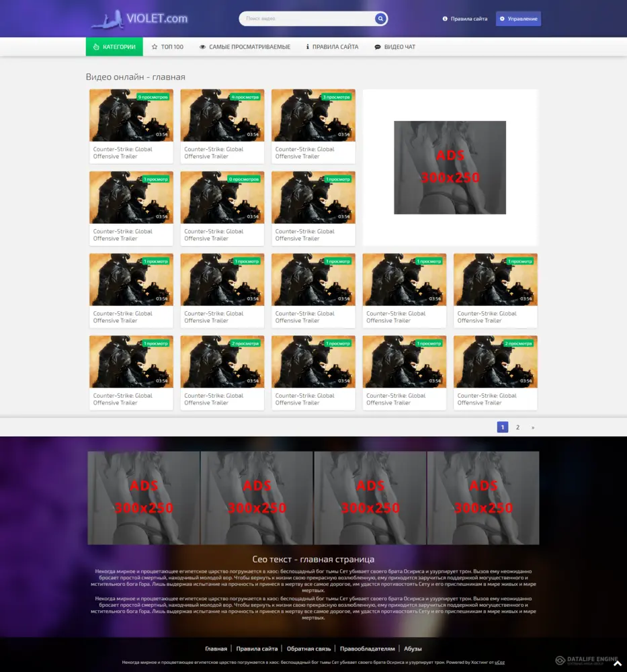Open Самые просматриваемые section
Image resolution: width=627 pixels, height=672 pixels.
[x=245, y=47]
